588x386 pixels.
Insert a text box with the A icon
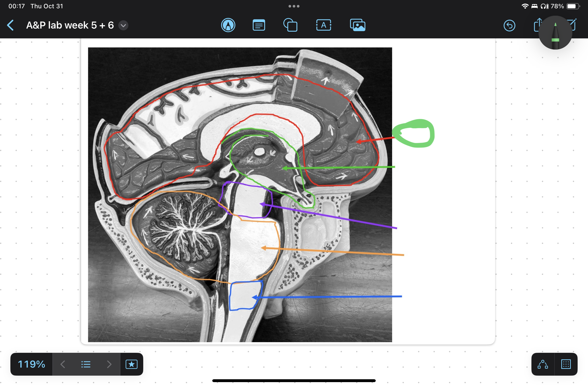pyautogui.click(x=324, y=25)
